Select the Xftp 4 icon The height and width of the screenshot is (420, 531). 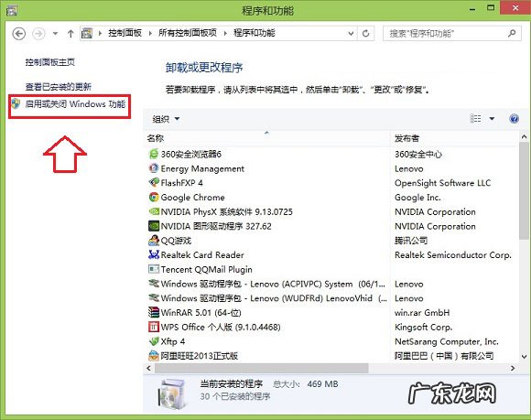(x=154, y=341)
